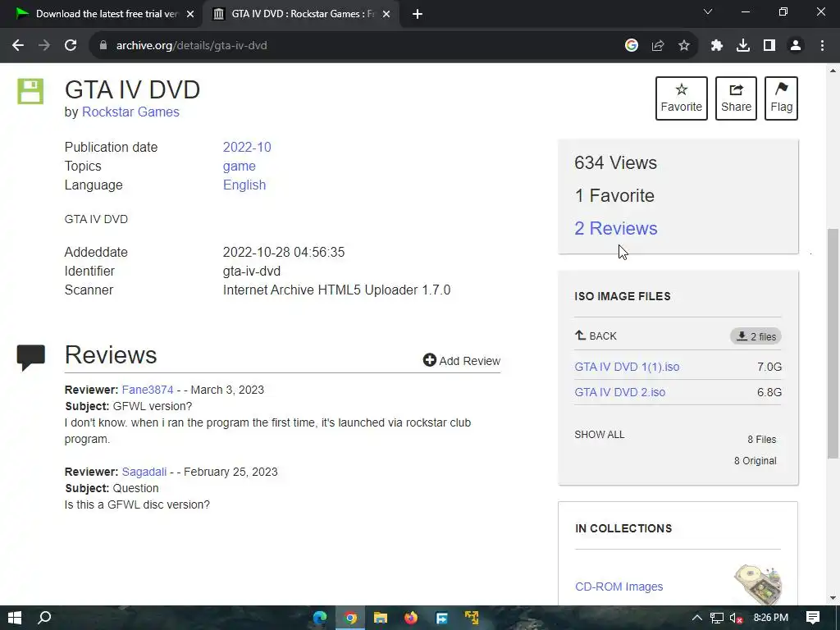Click the 1 Favorite text
Viewport: 840px width, 630px height.
point(614,195)
